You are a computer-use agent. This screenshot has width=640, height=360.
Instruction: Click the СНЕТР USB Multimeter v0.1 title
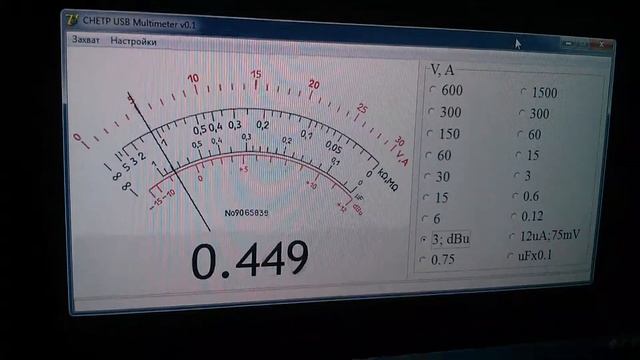point(139,22)
